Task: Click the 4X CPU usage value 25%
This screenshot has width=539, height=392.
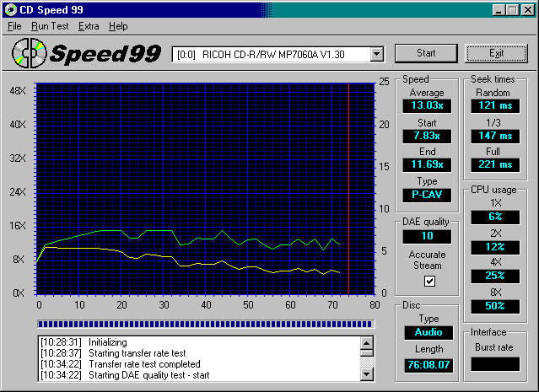Action: tap(495, 277)
